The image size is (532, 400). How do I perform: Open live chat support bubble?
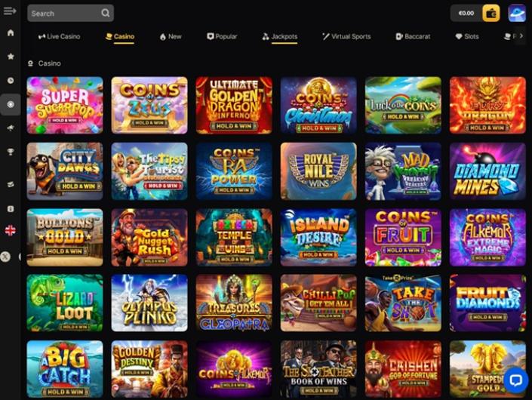click(515, 380)
